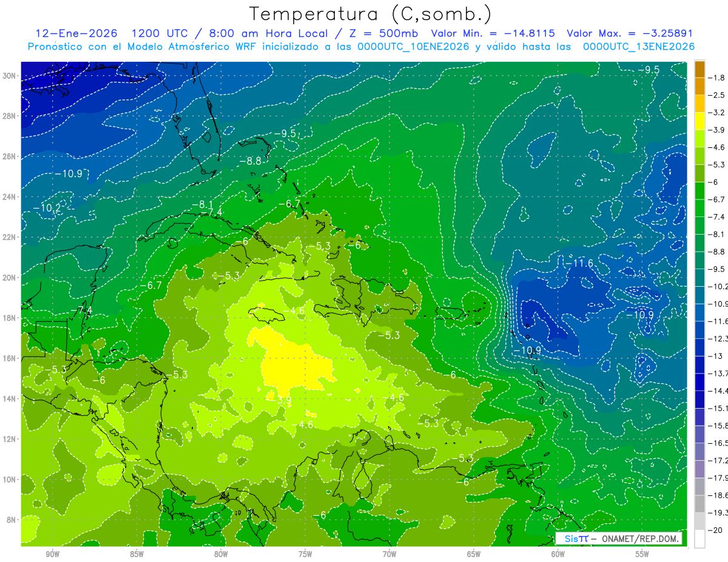
Task: Click the '-2.5' legend scale value
Action: click(718, 95)
